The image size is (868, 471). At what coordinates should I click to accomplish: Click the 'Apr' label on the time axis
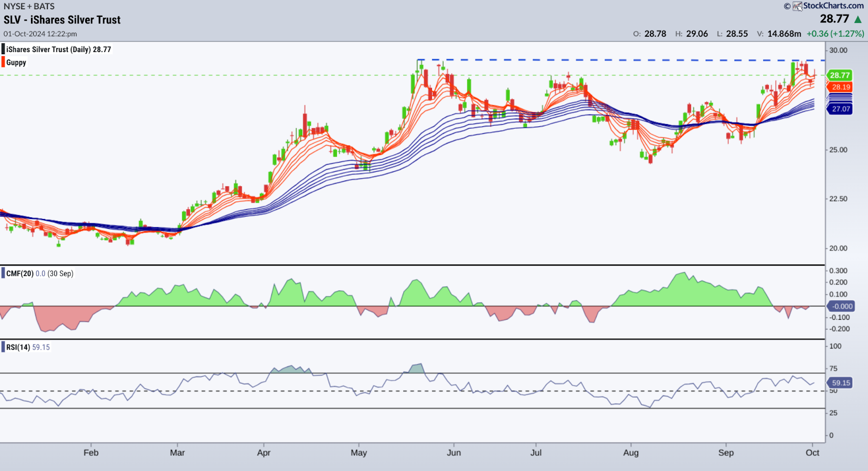coord(264,453)
